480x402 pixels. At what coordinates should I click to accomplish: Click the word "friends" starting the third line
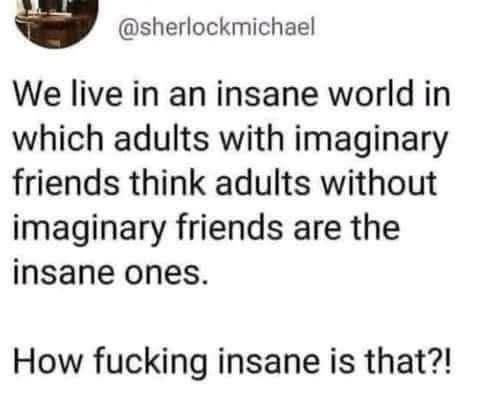coord(66,183)
